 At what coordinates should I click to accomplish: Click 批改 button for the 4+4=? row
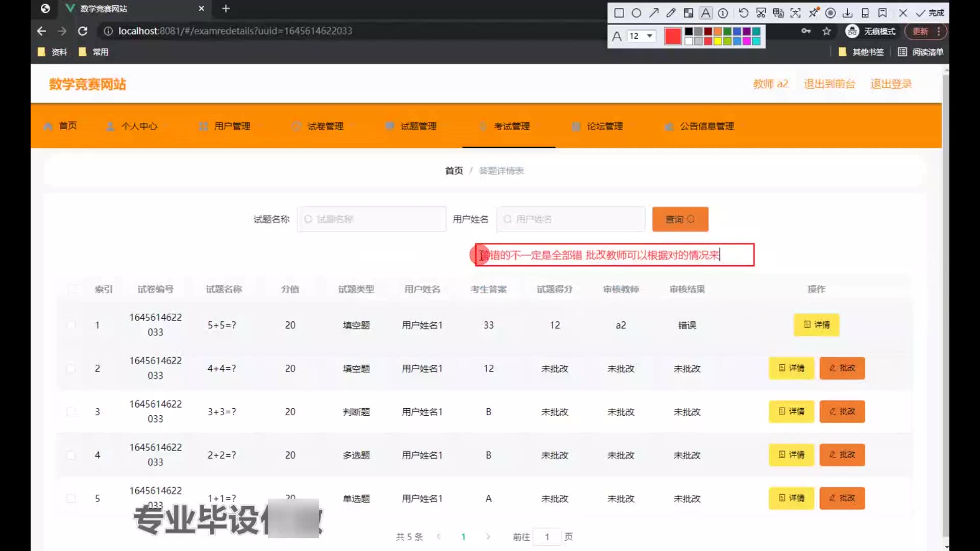click(842, 368)
